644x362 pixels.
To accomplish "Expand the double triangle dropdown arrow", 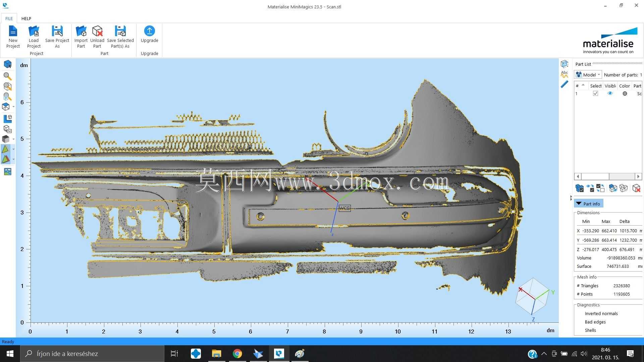I will point(13,159).
